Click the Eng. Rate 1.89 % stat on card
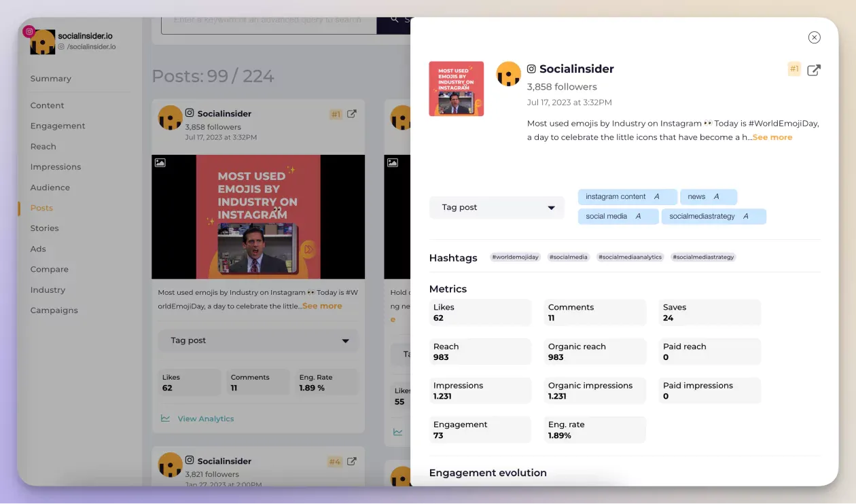Image resolution: width=856 pixels, height=504 pixels. coord(327,382)
